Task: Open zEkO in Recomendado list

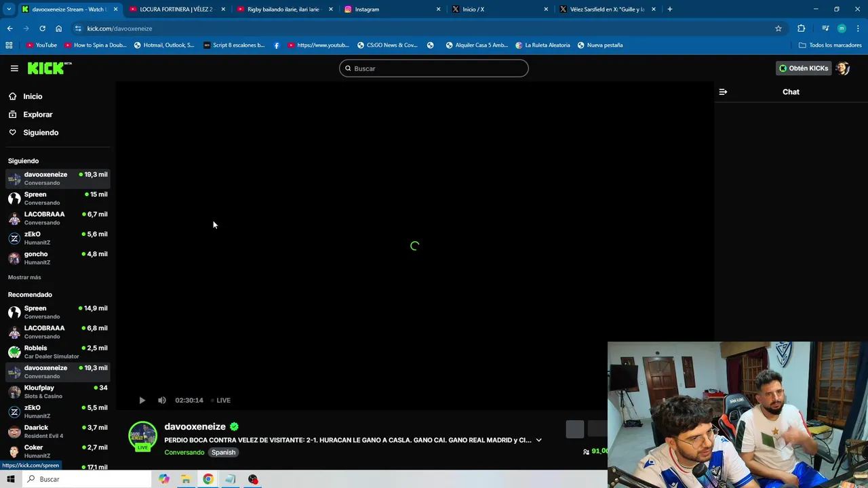Action: [x=58, y=411]
